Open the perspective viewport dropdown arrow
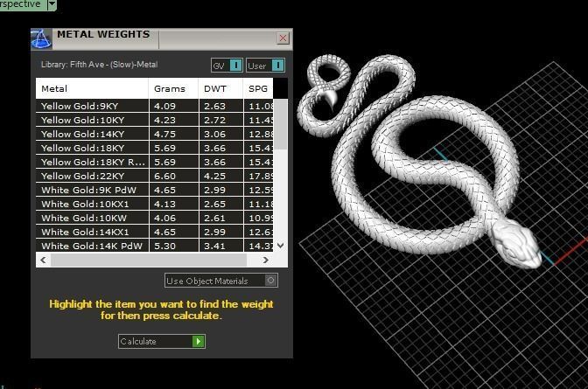 pyautogui.click(x=52, y=4)
